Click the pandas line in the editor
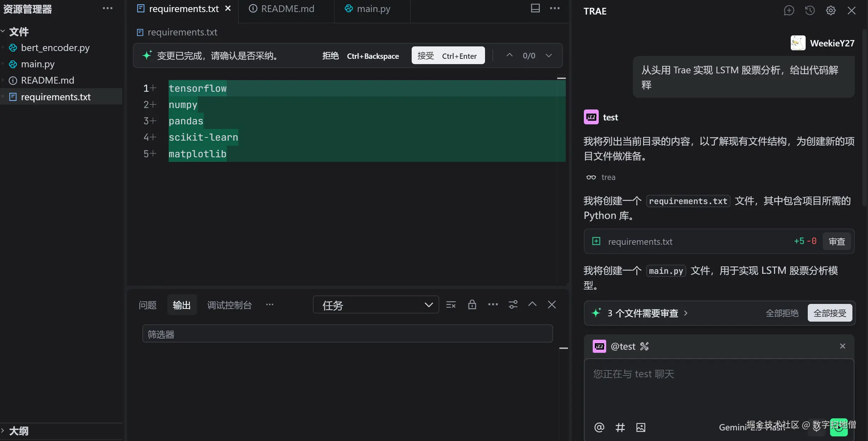868x441 pixels. click(186, 121)
